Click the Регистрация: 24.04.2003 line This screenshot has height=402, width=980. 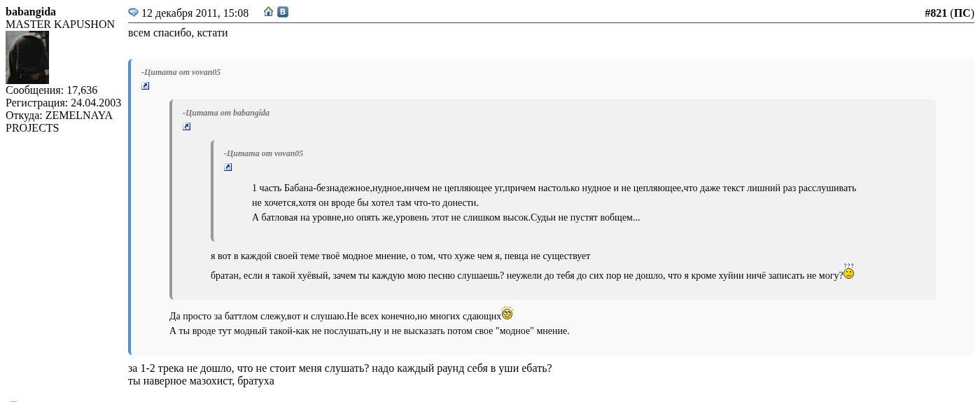point(63,103)
